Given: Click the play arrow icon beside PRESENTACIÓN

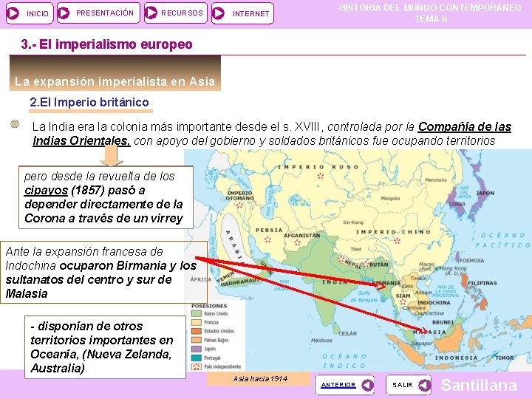Looking at the screenshot, I should click(x=64, y=13).
